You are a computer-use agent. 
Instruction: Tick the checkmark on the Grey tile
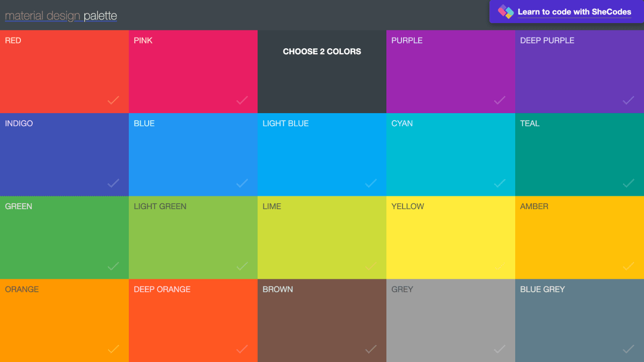pos(500,350)
